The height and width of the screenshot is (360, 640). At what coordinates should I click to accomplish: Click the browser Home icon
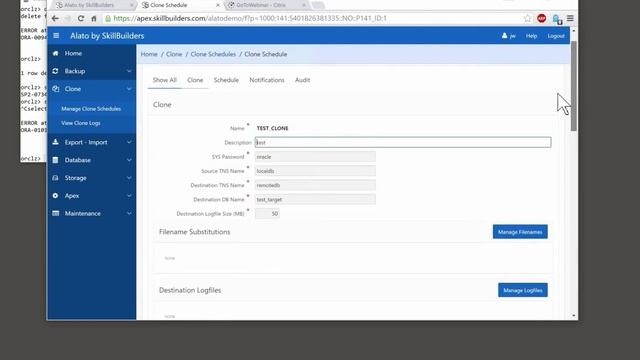[94, 18]
